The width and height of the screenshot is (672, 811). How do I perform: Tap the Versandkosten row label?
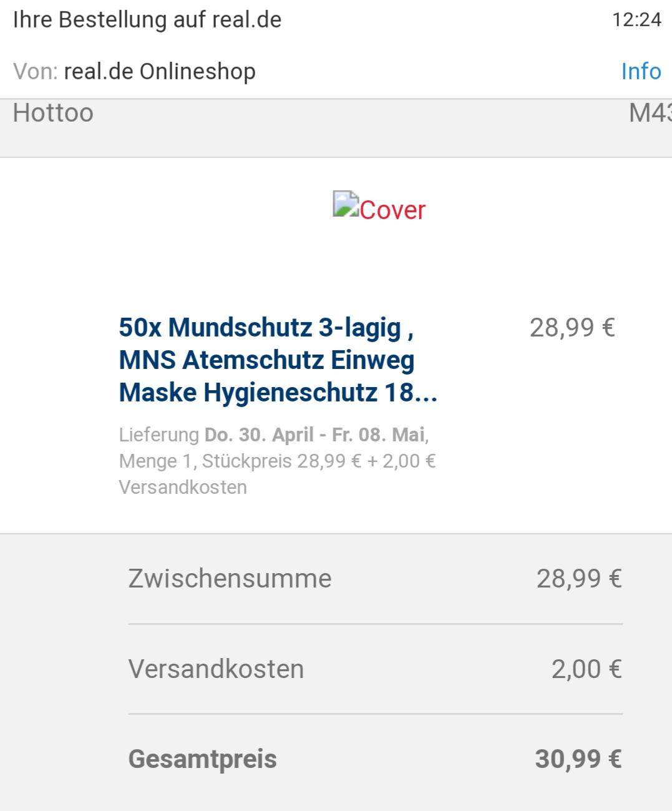pyautogui.click(x=216, y=669)
